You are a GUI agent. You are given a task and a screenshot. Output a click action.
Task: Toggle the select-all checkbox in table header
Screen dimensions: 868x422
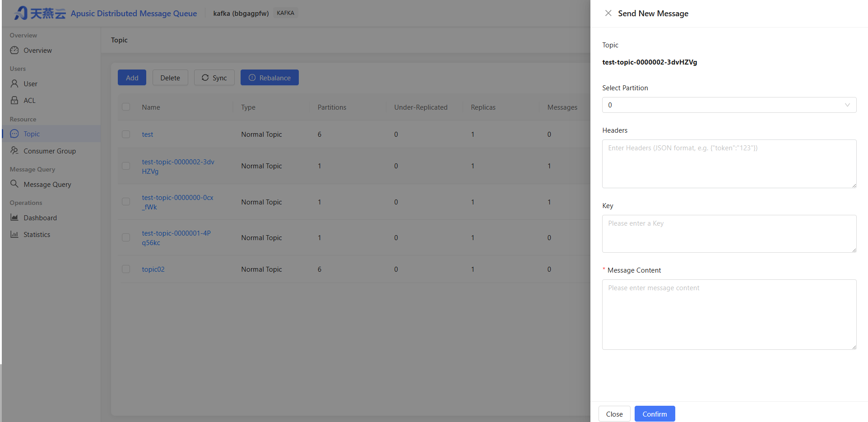click(126, 107)
